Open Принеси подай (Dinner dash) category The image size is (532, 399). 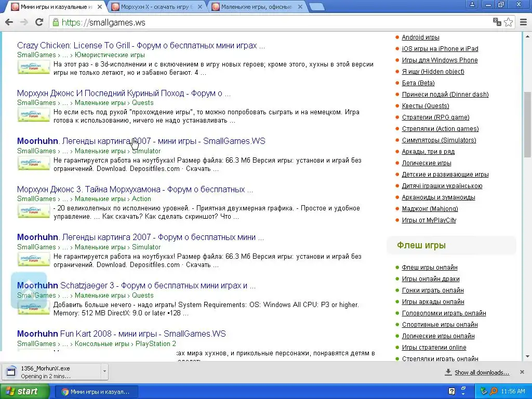coord(445,95)
